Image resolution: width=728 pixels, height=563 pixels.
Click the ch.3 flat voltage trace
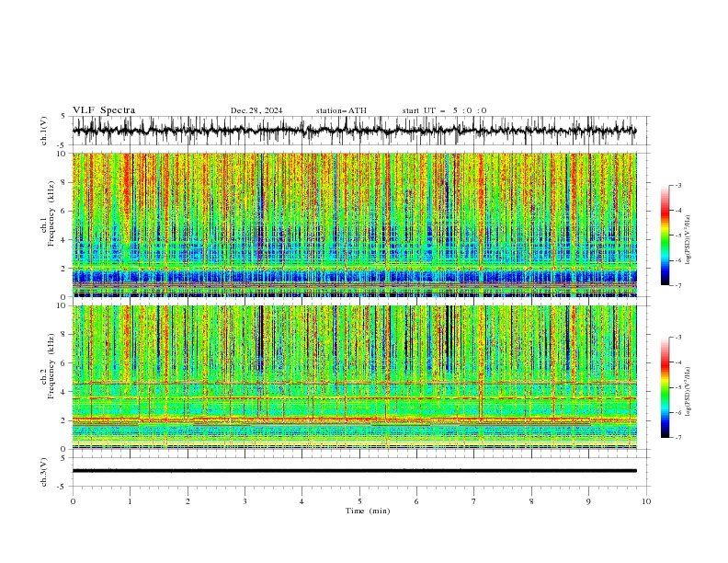354,471
